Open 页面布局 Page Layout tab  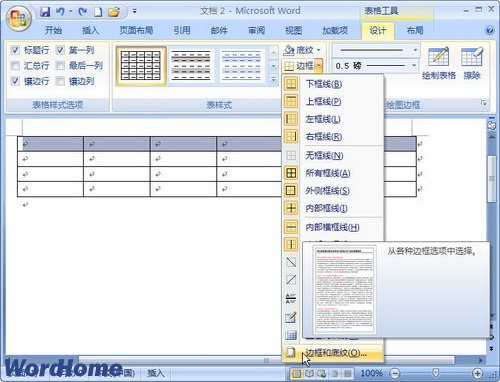(136, 31)
